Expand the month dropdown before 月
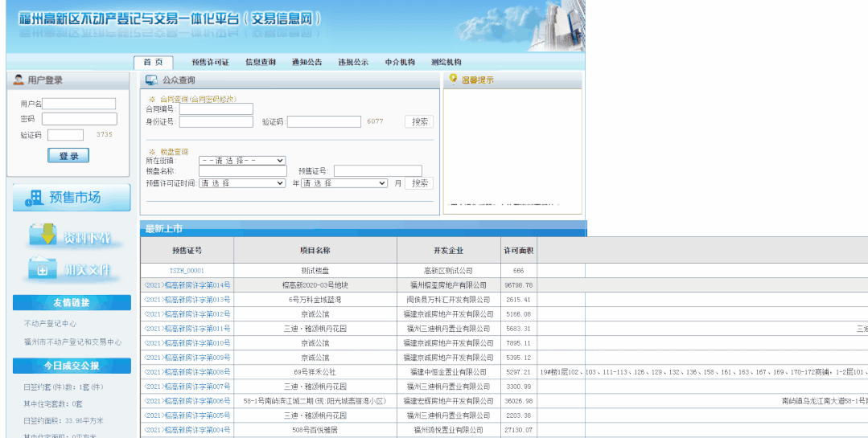Viewport: 868px width, 438px height. [344, 183]
